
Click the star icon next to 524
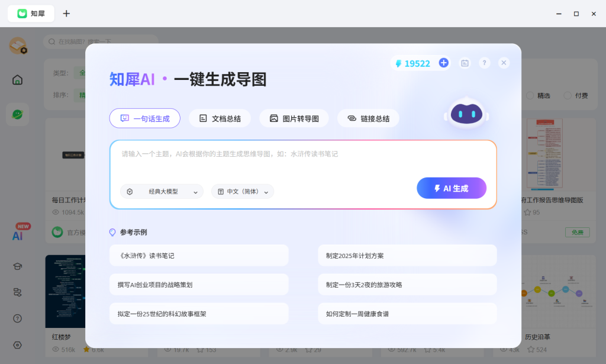click(531, 349)
